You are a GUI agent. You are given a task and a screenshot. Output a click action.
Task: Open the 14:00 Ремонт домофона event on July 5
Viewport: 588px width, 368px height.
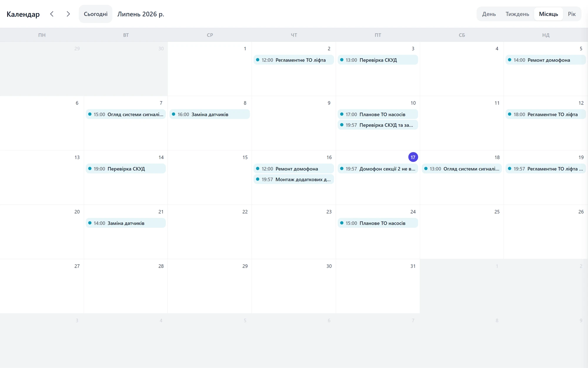point(546,60)
